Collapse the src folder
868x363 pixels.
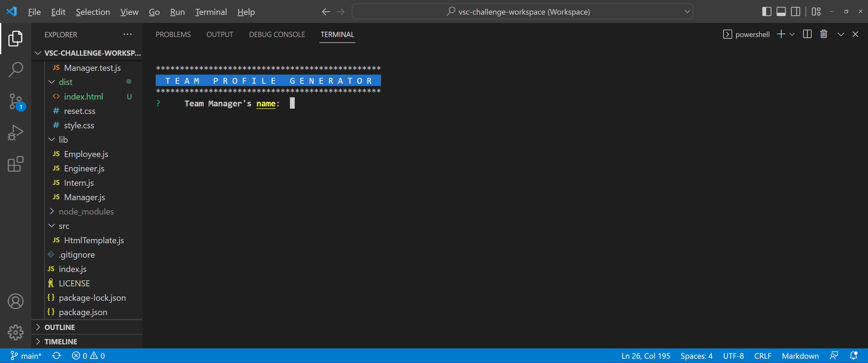click(51, 226)
